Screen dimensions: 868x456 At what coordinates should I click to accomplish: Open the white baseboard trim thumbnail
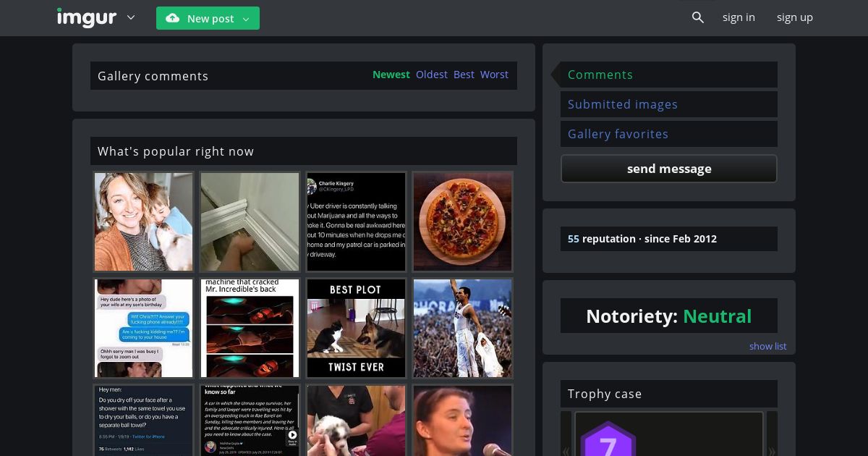(x=250, y=221)
